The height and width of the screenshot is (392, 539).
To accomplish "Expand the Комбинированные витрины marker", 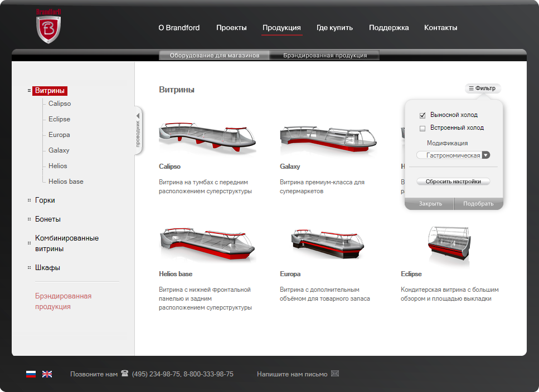I will [29, 243].
